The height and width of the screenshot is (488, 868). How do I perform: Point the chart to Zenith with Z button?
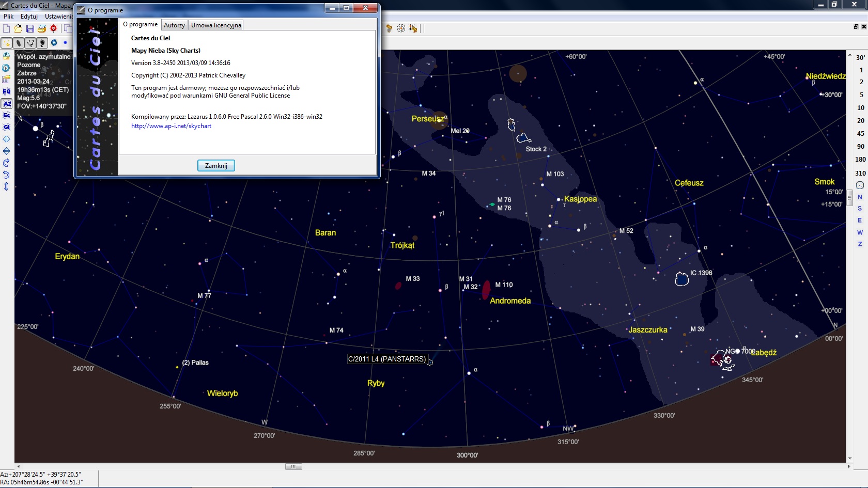click(860, 244)
